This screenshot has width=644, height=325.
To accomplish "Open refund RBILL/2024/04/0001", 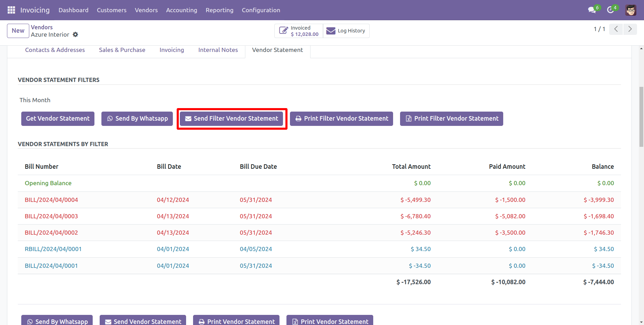I will (53, 249).
